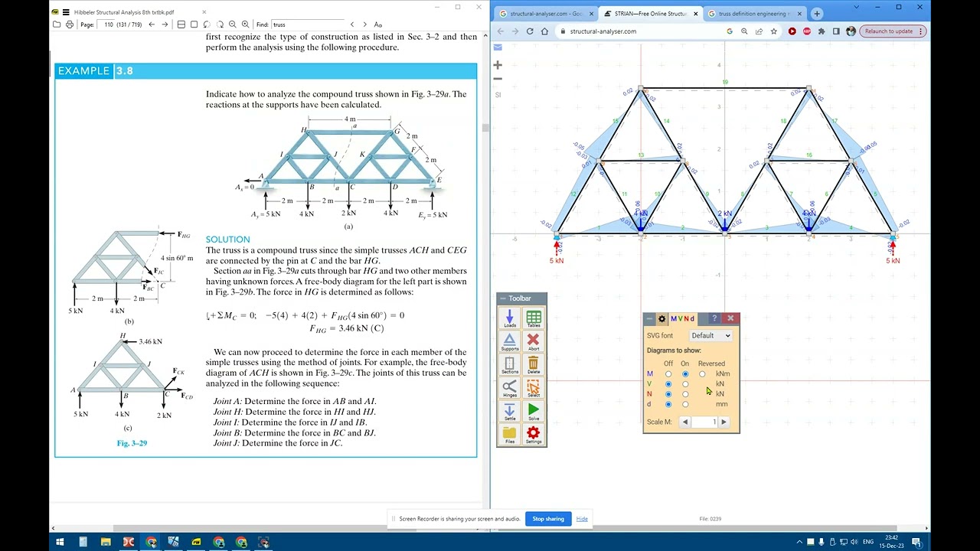Zoom out with the canvas minus button
Viewport: 980px width, 551px height.
pos(498,79)
